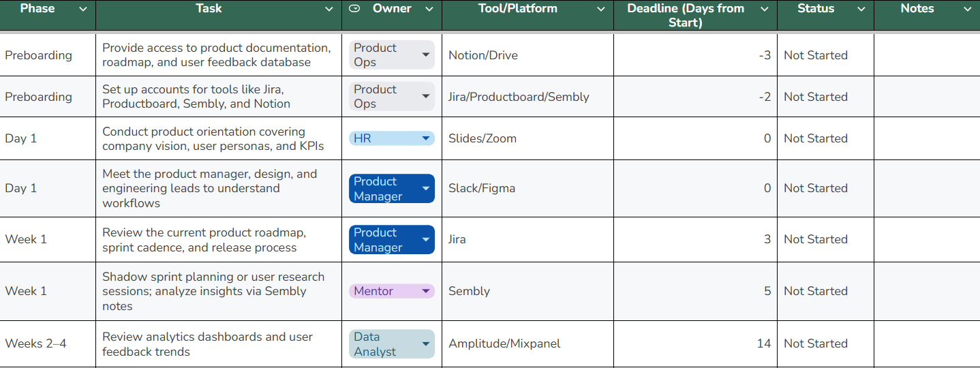Screen dimensions: 980x368
Task: Open the HR owner dropdown chip
Action: (391, 138)
